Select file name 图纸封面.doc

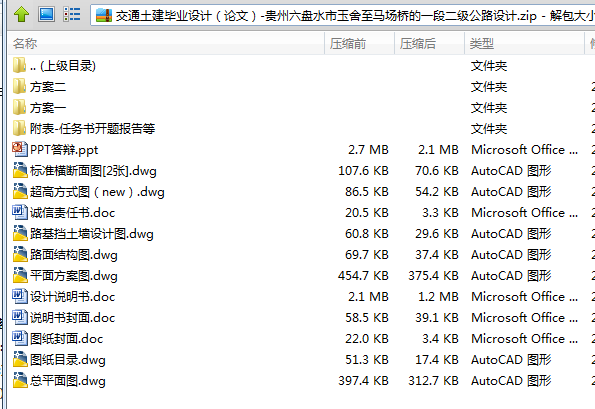coord(66,338)
